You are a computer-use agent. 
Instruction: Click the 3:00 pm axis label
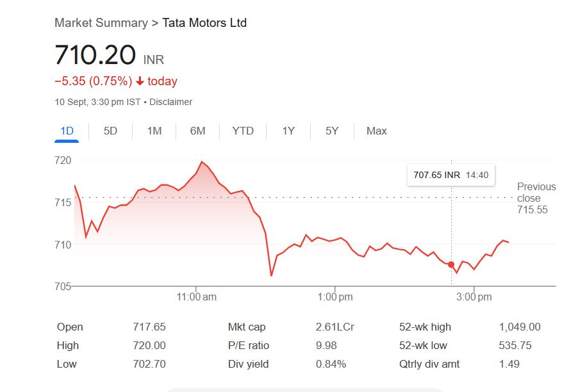474,297
